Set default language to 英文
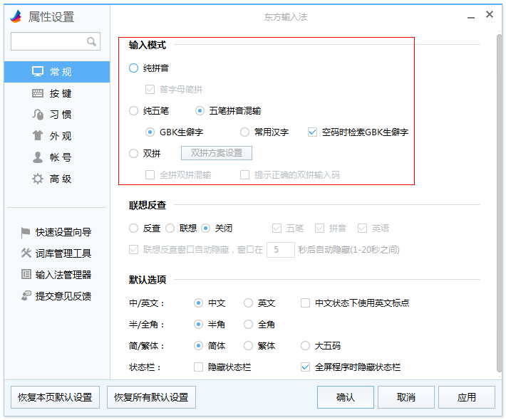 (x=248, y=303)
